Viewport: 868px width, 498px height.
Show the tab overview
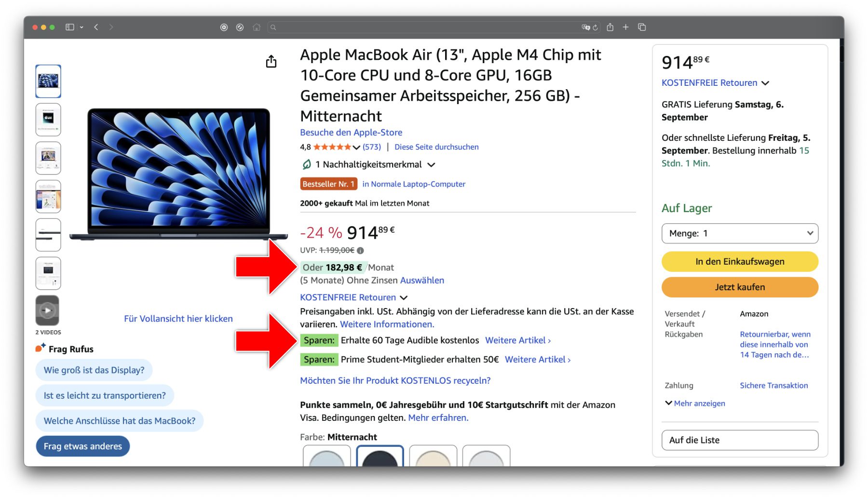(x=642, y=27)
